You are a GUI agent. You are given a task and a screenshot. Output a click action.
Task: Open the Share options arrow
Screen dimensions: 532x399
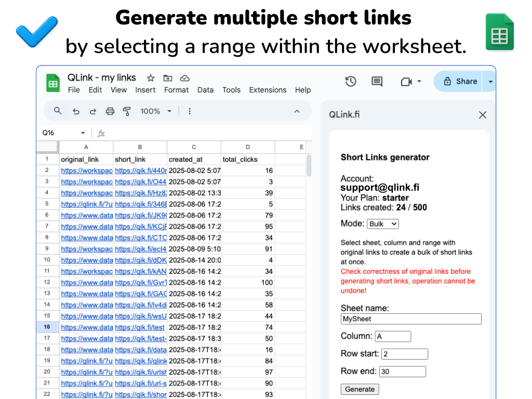pyautogui.click(x=490, y=82)
